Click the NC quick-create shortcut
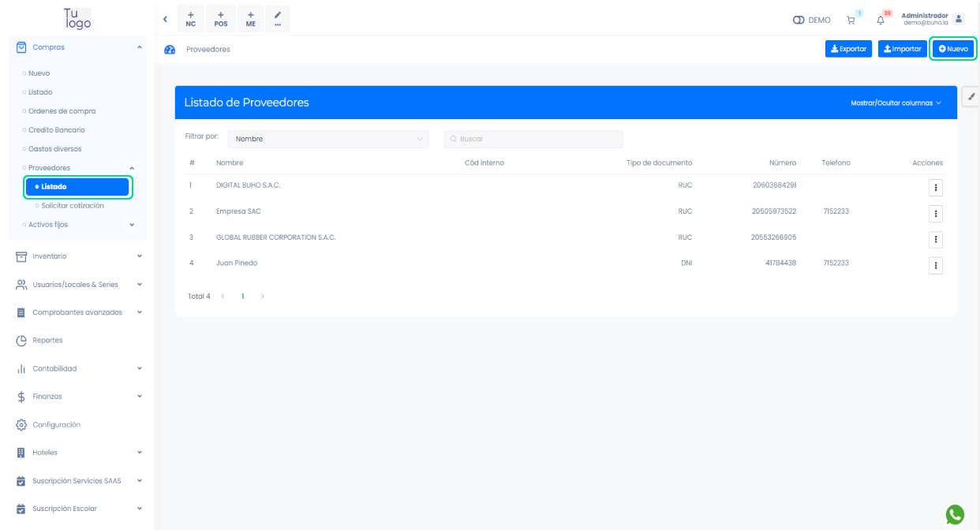This screenshot has width=980, height=530. (x=191, y=19)
